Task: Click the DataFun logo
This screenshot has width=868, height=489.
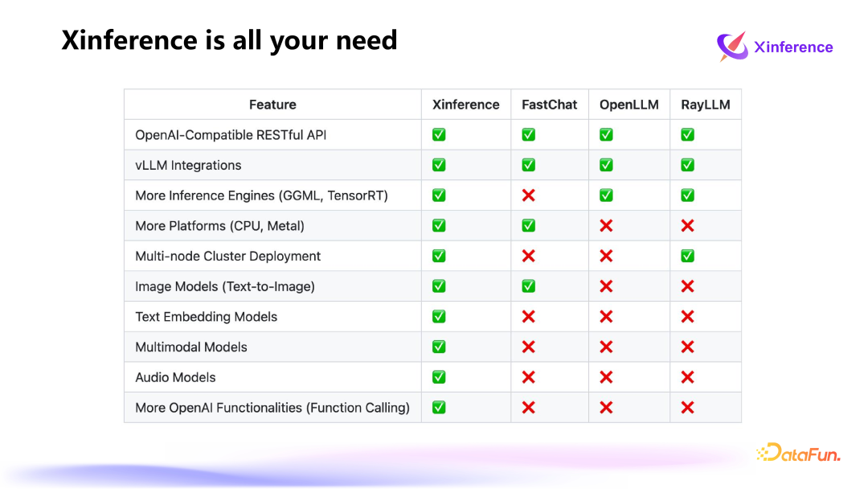Action: click(798, 454)
